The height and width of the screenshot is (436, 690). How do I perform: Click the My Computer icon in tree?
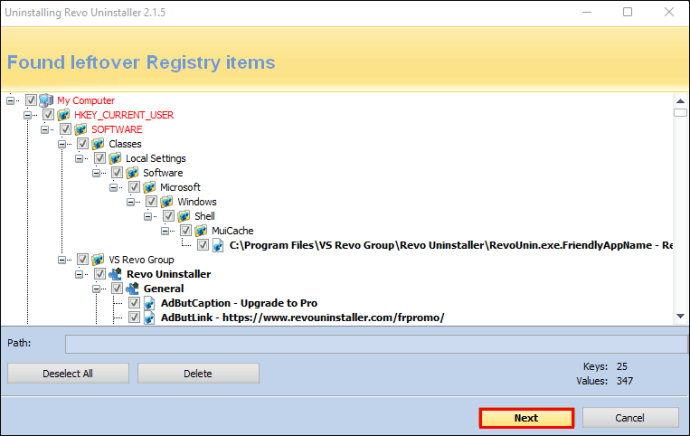(46, 100)
